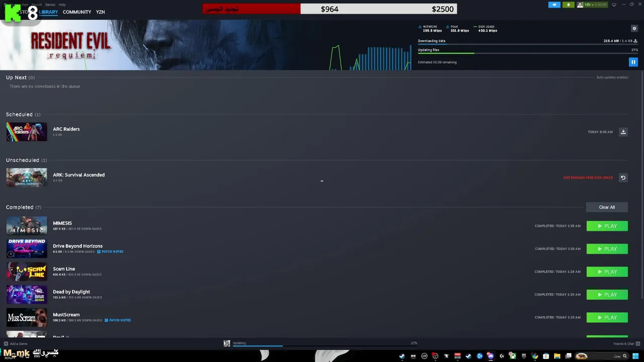Select ARK: Survival Ascended title text
The image size is (644, 362).
tap(79, 175)
